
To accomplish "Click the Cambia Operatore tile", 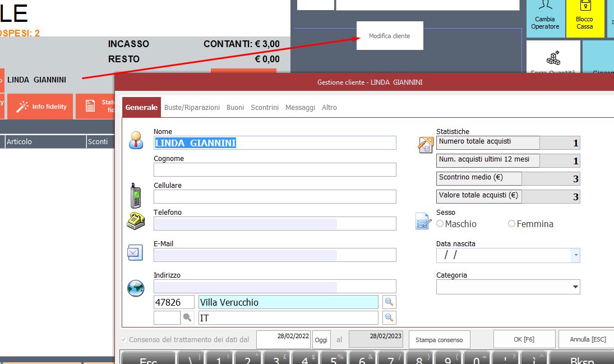I will pos(546,19).
